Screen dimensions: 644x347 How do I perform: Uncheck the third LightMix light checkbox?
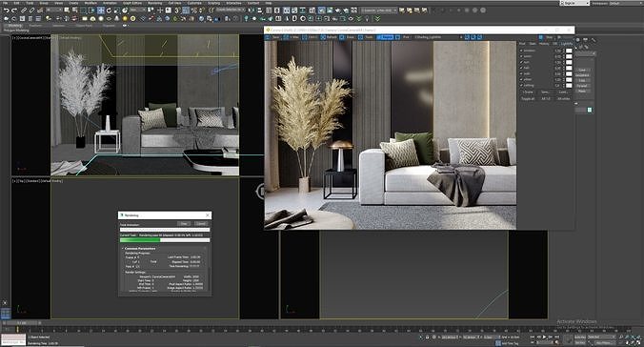point(521,62)
